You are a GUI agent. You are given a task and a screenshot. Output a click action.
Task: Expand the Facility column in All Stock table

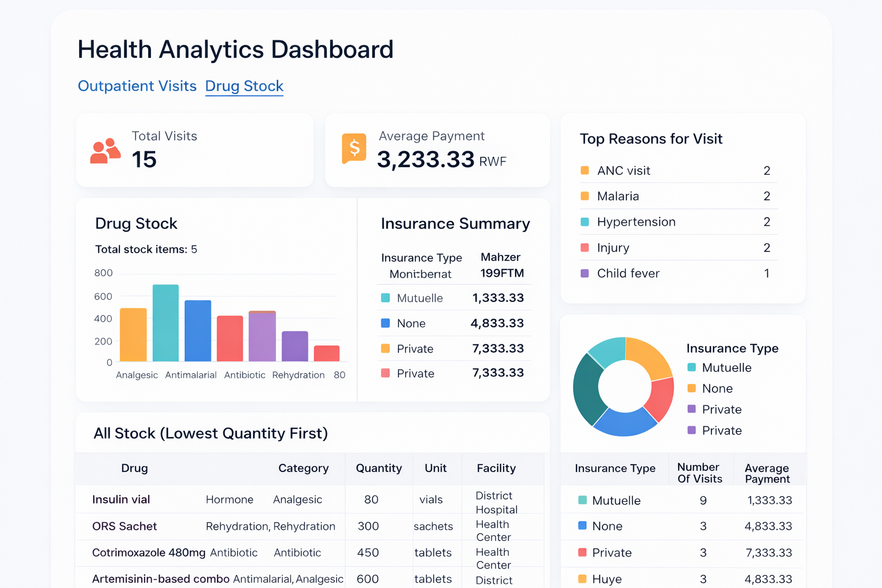pos(496,469)
